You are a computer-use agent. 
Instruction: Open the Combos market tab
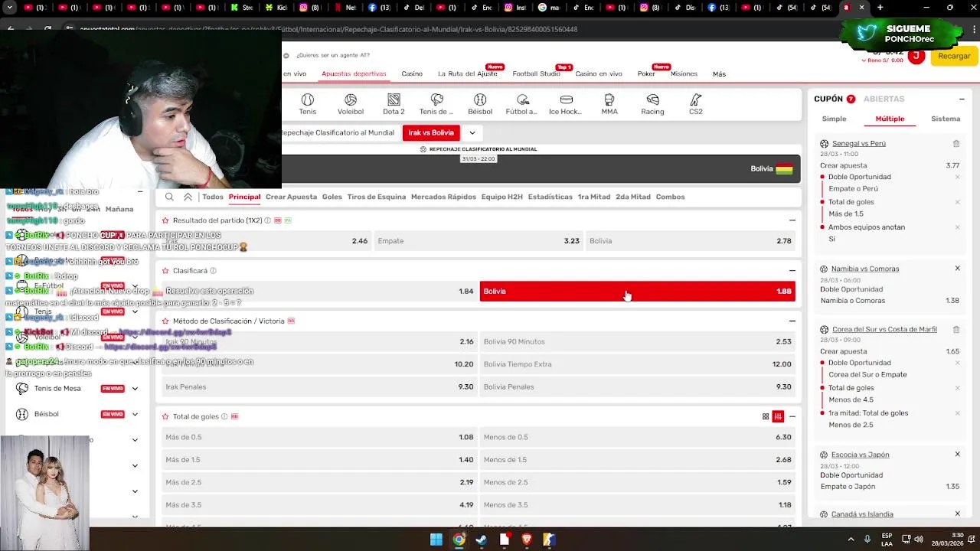670,197
